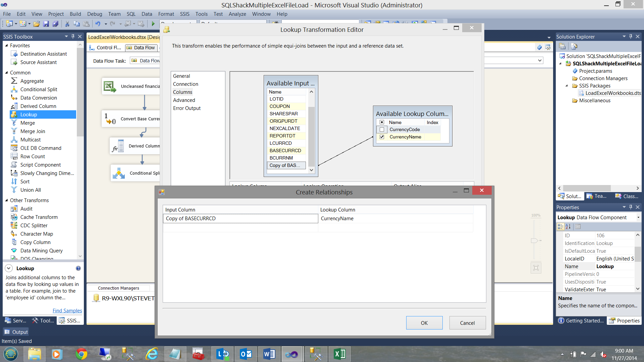
Task: Open the Find Samples link
Action: click(67, 311)
